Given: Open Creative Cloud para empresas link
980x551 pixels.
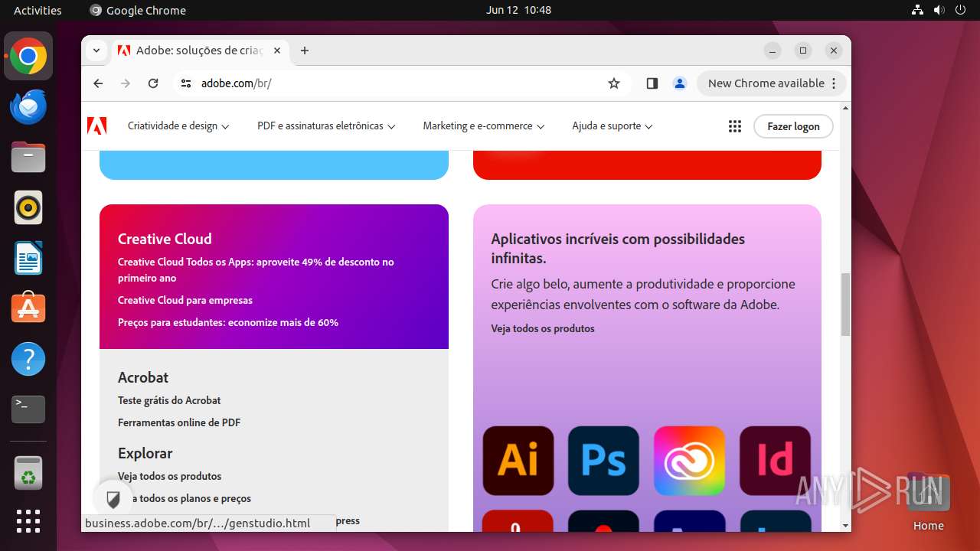Looking at the screenshot, I should coord(185,300).
